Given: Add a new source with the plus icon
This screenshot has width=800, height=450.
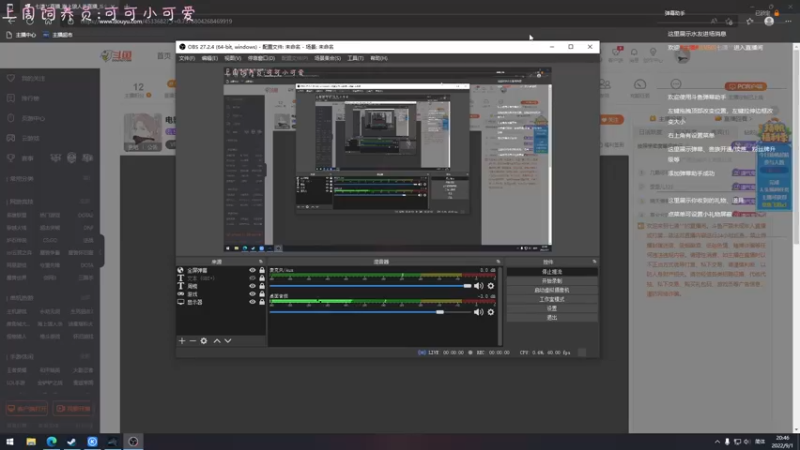Looking at the screenshot, I should coord(182,341).
